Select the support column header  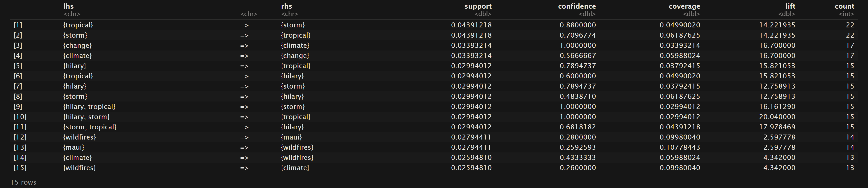click(477, 6)
